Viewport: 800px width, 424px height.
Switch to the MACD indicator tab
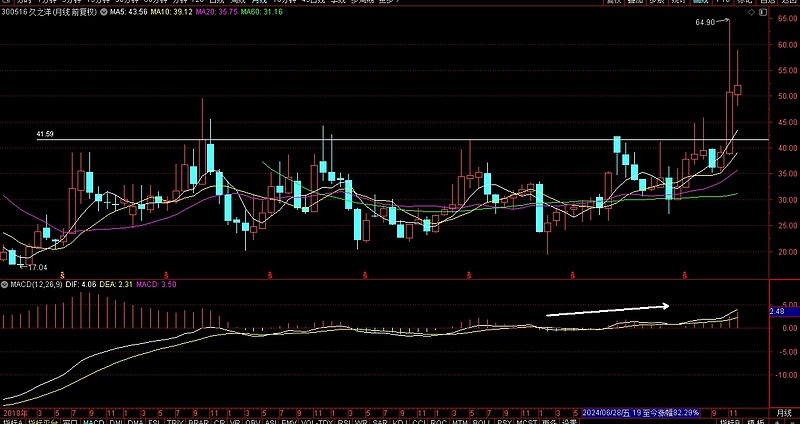click(x=94, y=421)
